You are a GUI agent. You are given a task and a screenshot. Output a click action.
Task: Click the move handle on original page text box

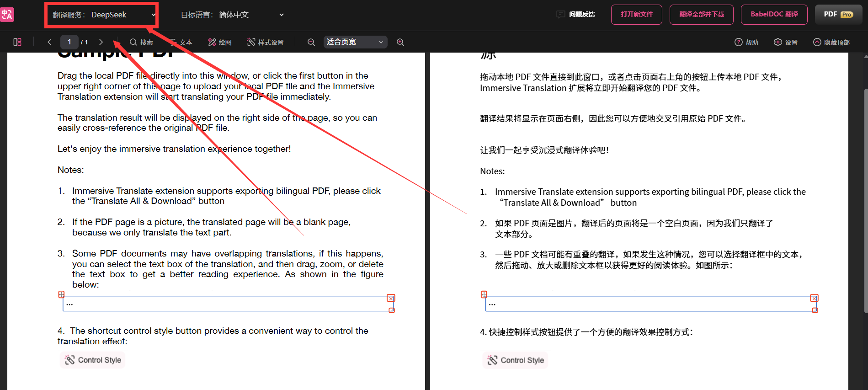[61, 294]
